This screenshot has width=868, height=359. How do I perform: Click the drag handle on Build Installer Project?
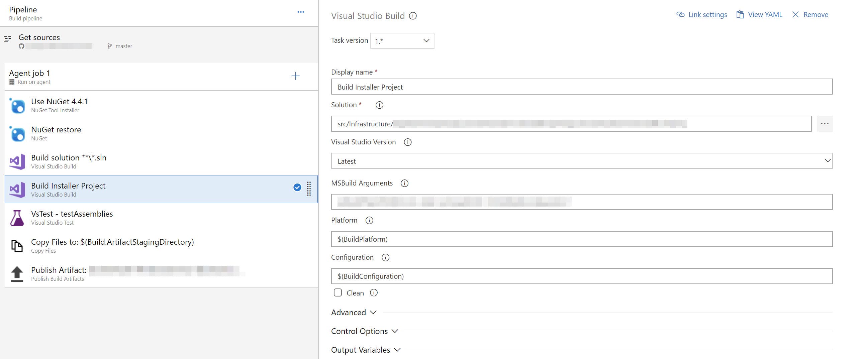[309, 189]
